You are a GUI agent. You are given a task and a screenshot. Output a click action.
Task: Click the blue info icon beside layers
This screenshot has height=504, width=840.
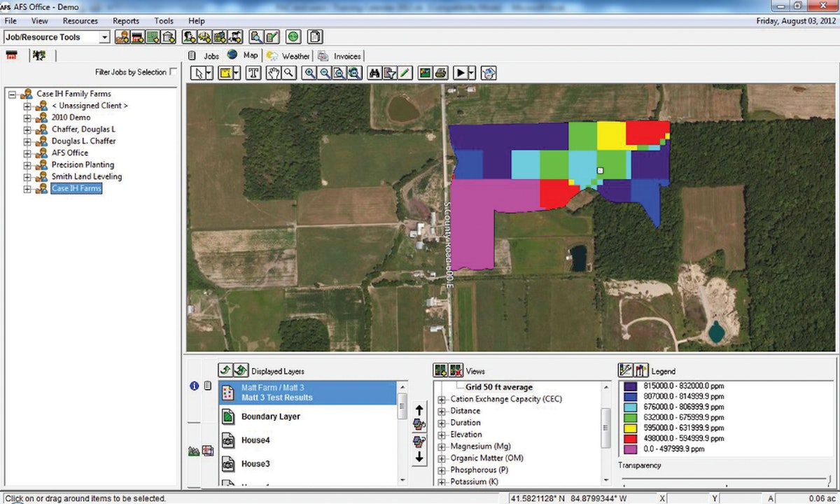coord(195,386)
